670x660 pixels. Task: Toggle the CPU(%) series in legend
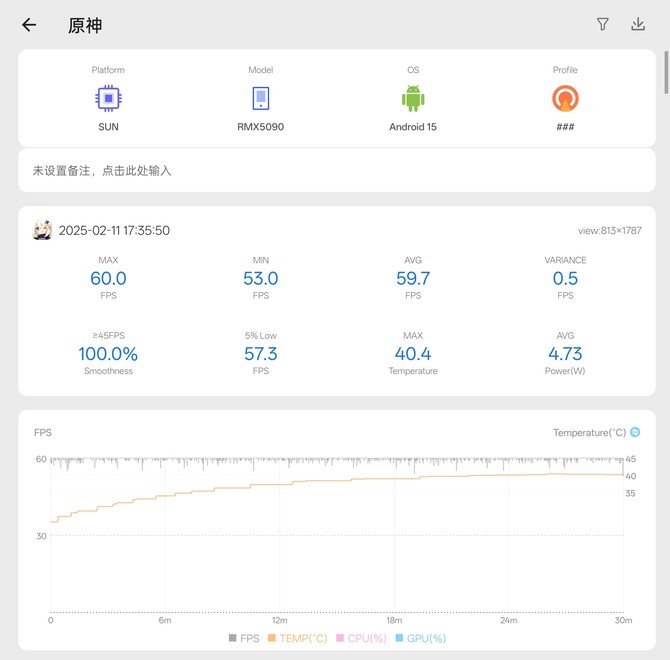tap(361, 638)
